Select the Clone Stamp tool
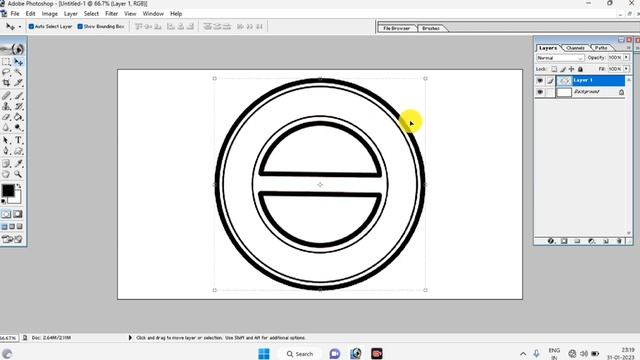Viewport: 640px width, 360px height. [6, 107]
